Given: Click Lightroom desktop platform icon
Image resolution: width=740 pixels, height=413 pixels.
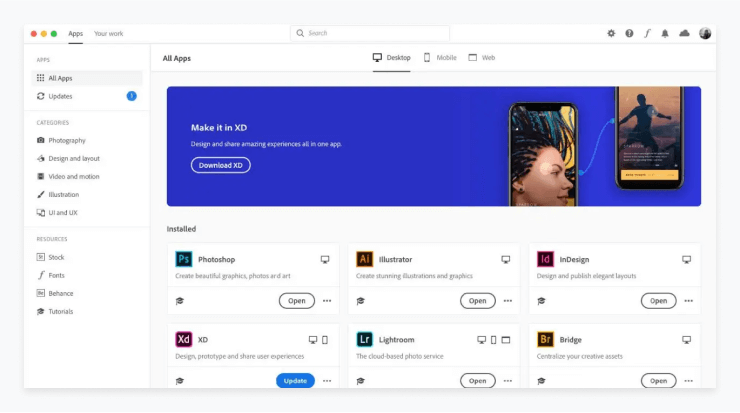Looking at the screenshot, I should point(481,340).
